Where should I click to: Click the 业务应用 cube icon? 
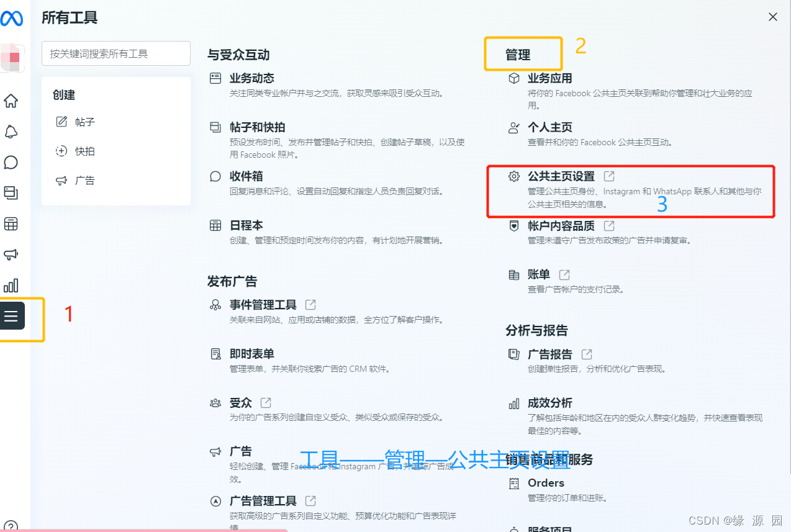(513, 78)
